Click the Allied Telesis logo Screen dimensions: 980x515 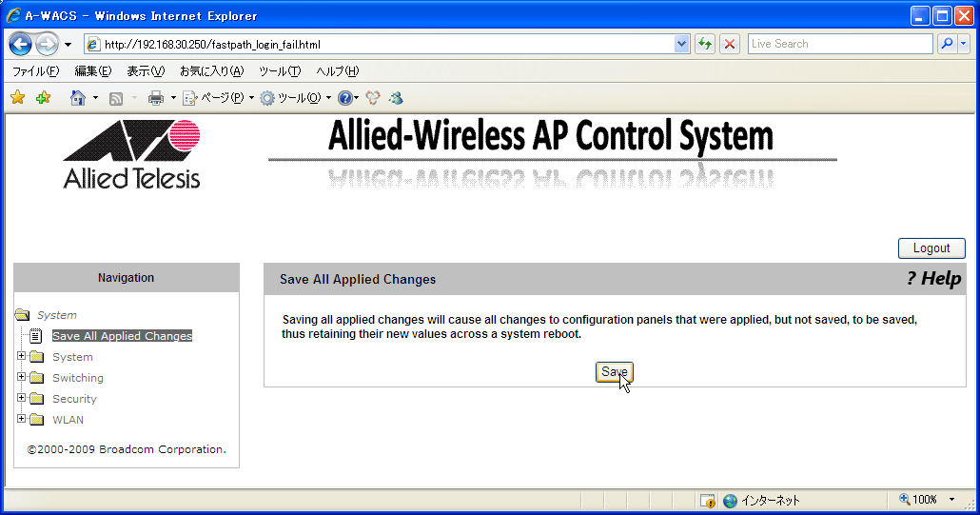131,154
